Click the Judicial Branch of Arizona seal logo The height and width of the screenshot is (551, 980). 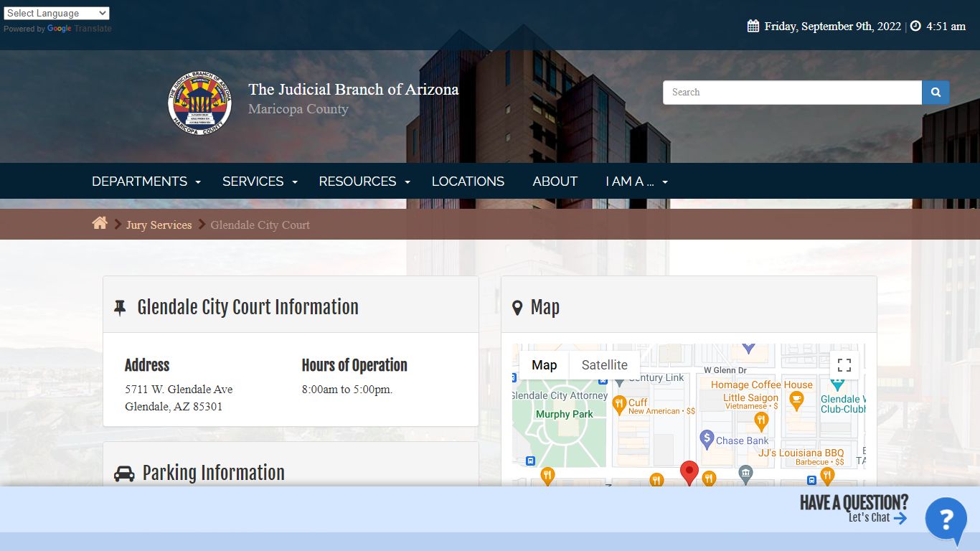[x=199, y=102]
